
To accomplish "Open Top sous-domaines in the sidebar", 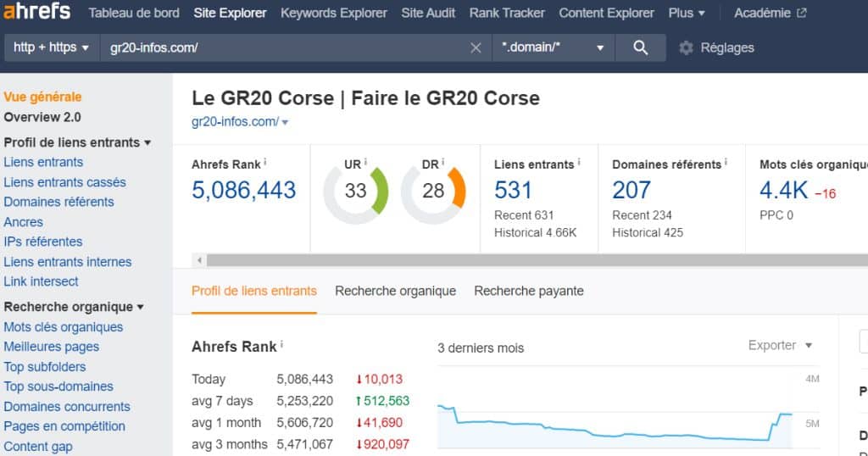I will (x=58, y=386).
